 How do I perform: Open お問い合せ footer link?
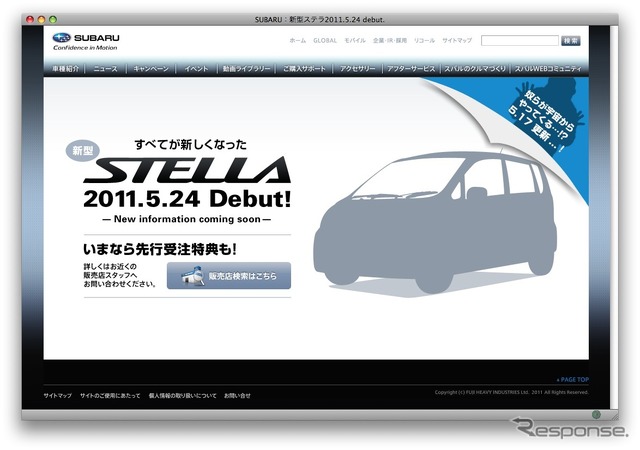[x=237, y=395]
